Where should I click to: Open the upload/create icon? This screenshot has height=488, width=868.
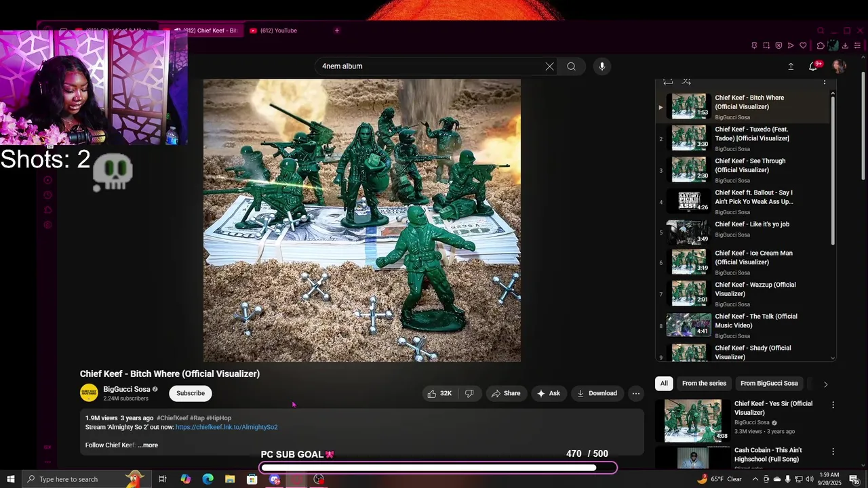tap(790, 66)
